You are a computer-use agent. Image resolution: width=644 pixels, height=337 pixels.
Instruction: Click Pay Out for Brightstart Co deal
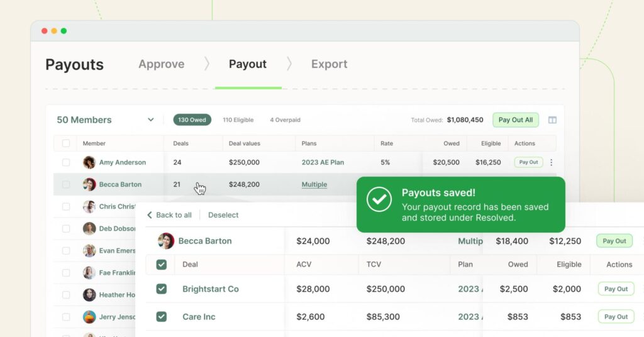pyautogui.click(x=616, y=289)
